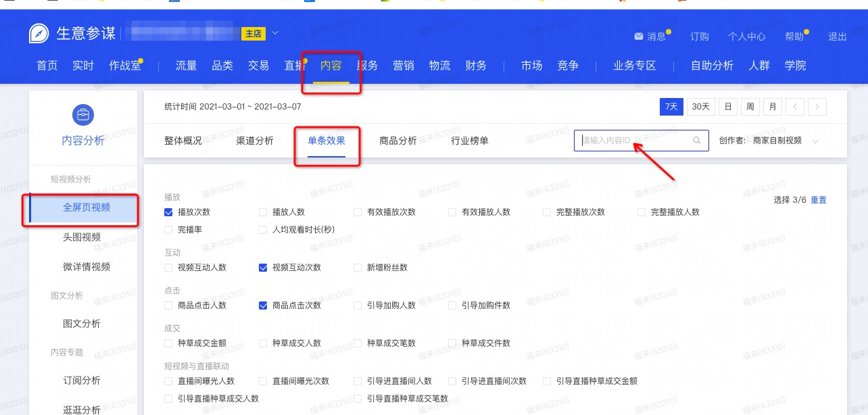Go to next period with right arrow
868x415 pixels.
point(817,107)
